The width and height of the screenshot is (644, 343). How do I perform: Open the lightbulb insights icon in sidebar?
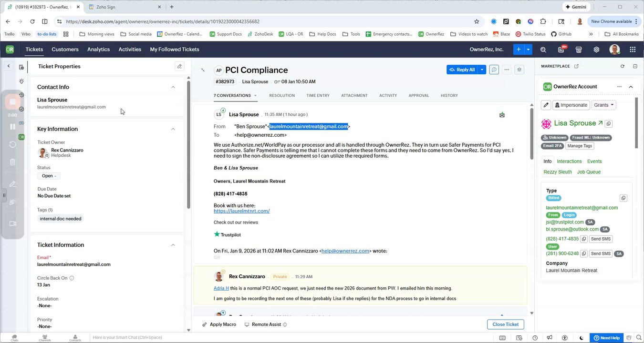click(21, 81)
